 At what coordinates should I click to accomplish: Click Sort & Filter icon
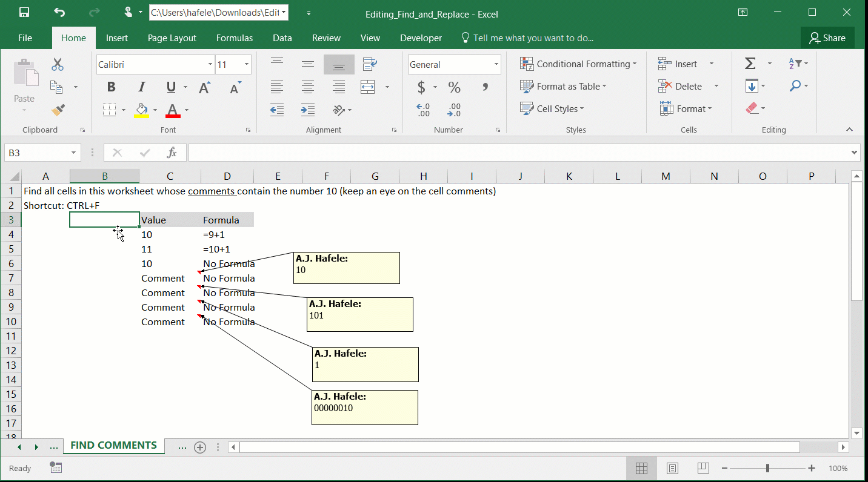click(x=795, y=64)
